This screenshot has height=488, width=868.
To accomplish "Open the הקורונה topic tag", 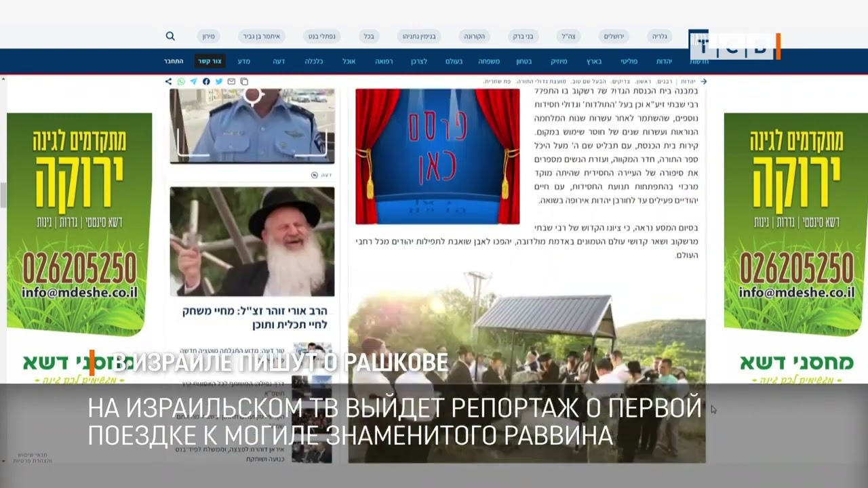I will coord(475,36).
